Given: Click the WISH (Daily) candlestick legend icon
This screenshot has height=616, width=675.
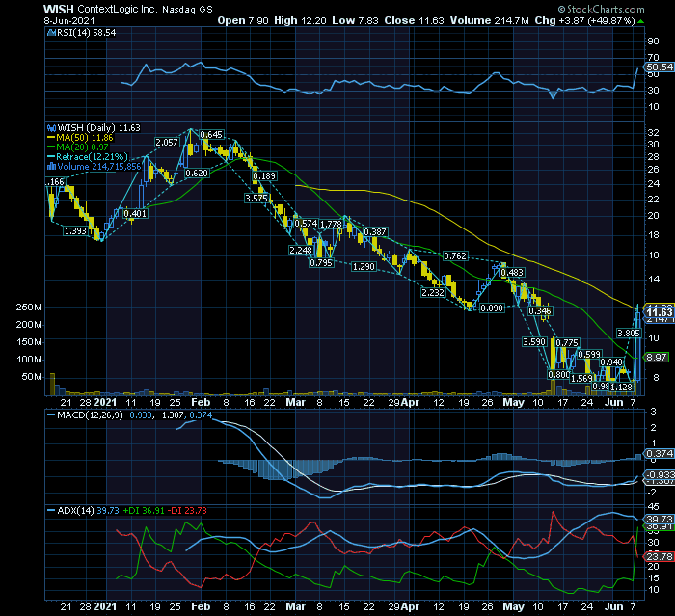Looking at the screenshot, I should [x=52, y=128].
